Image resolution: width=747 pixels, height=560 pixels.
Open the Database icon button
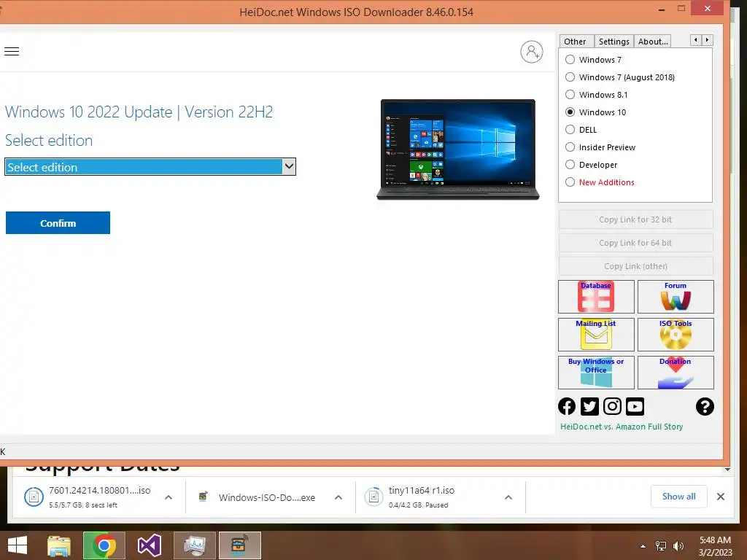click(596, 297)
